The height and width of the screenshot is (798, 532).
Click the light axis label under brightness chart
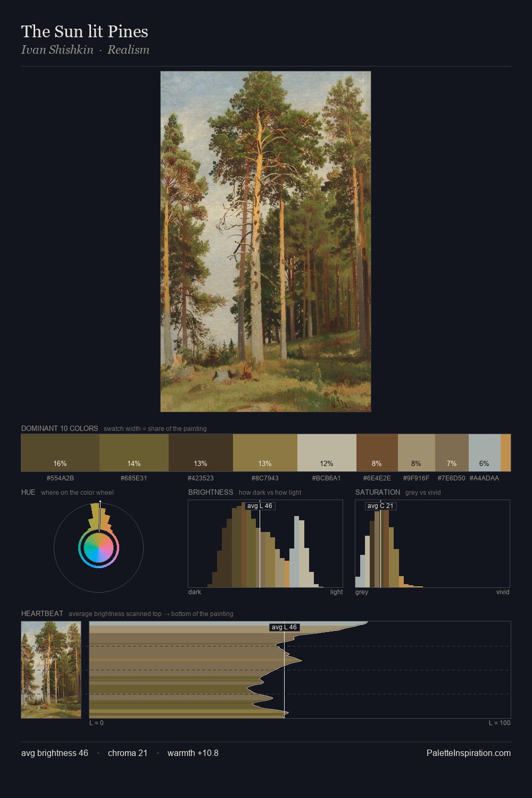pyautogui.click(x=336, y=592)
